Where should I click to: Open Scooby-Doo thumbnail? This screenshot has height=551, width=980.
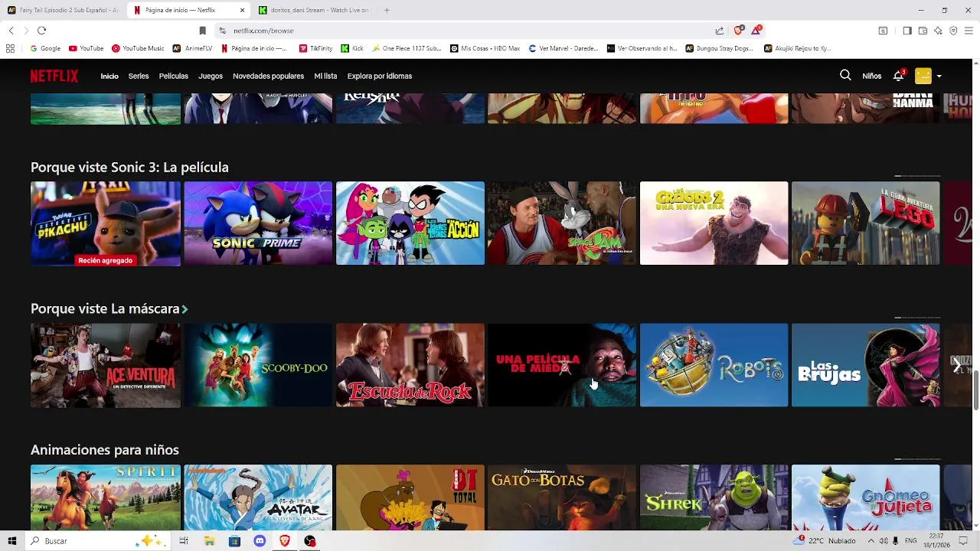point(258,365)
